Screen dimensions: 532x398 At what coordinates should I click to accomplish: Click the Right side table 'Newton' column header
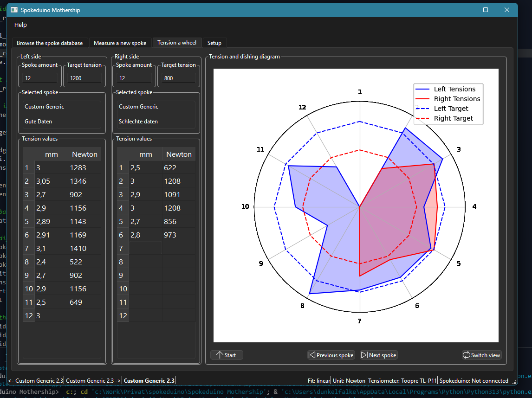pos(179,154)
